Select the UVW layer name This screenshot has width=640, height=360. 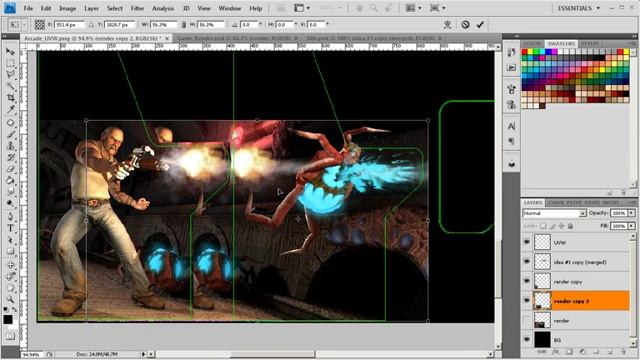[x=560, y=242]
